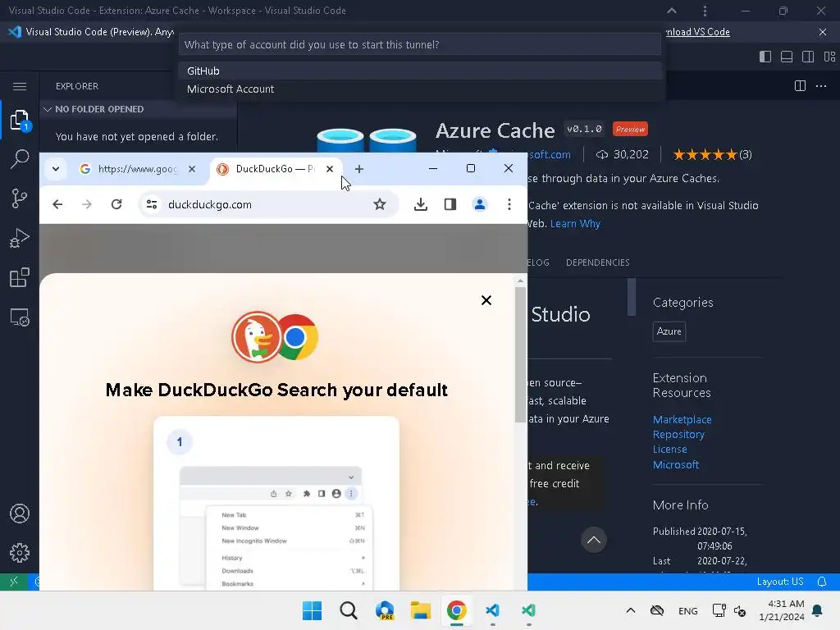Select GitHub account type for tunnel
The height and width of the screenshot is (630, 840).
[421, 71]
